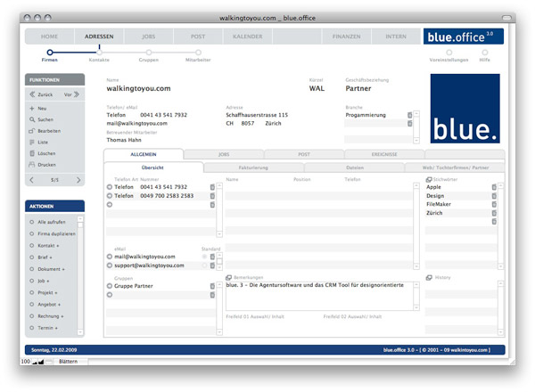Select radio beside support@walkingtoyou.com
535x392 pixels.
[110, 265]
